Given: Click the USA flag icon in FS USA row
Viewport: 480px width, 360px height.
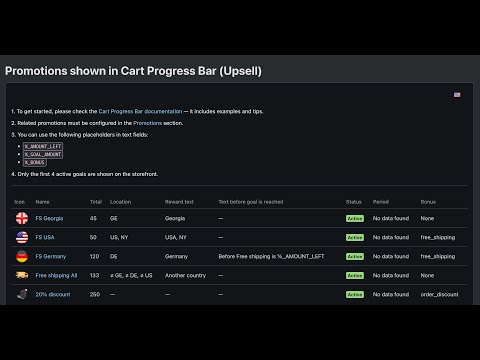Looking at the screenshot, I should click(x=22, y=237).
